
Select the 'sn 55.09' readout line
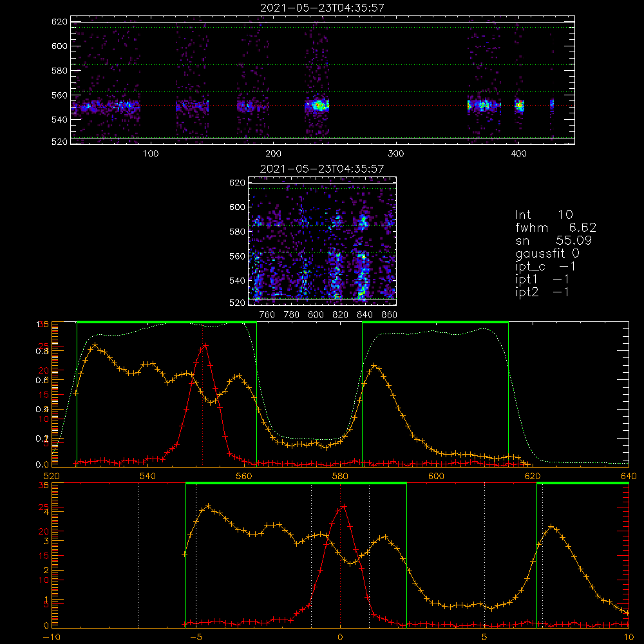[553, 240]
